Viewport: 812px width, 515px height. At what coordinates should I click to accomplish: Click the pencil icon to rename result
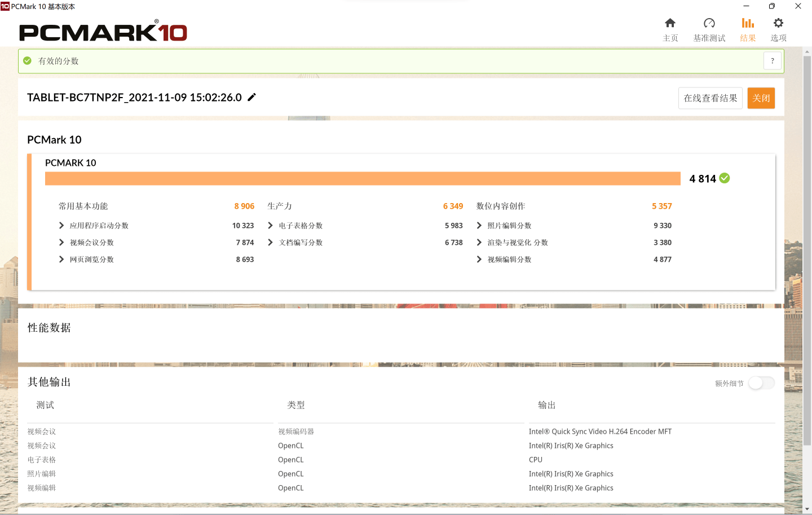pos(251,97)
